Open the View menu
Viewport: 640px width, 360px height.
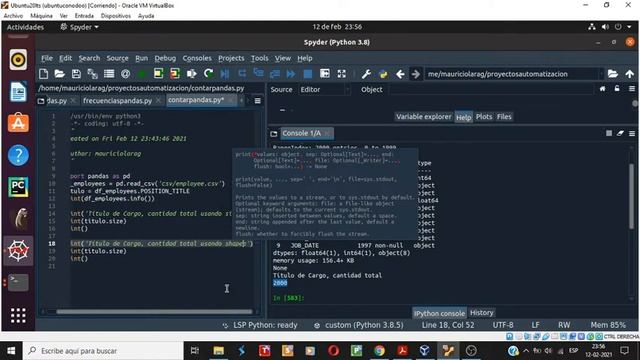click(x=282, y=58)
